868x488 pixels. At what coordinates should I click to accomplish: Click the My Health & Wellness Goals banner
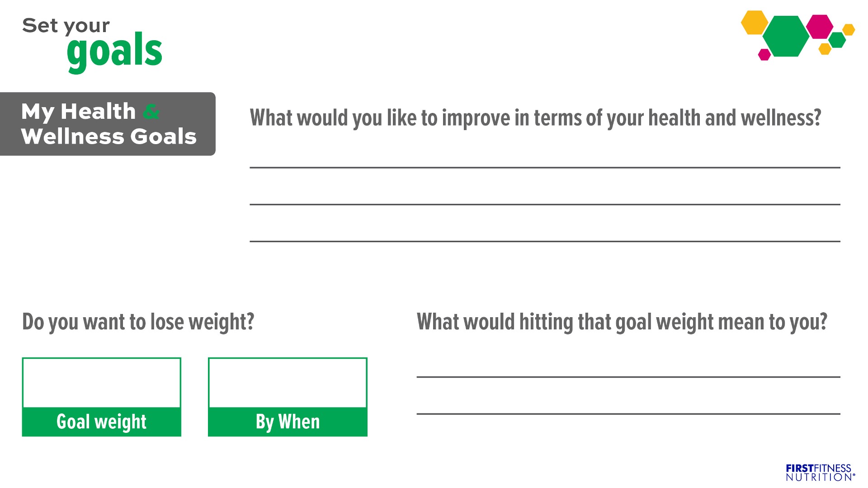coord(108,124)
